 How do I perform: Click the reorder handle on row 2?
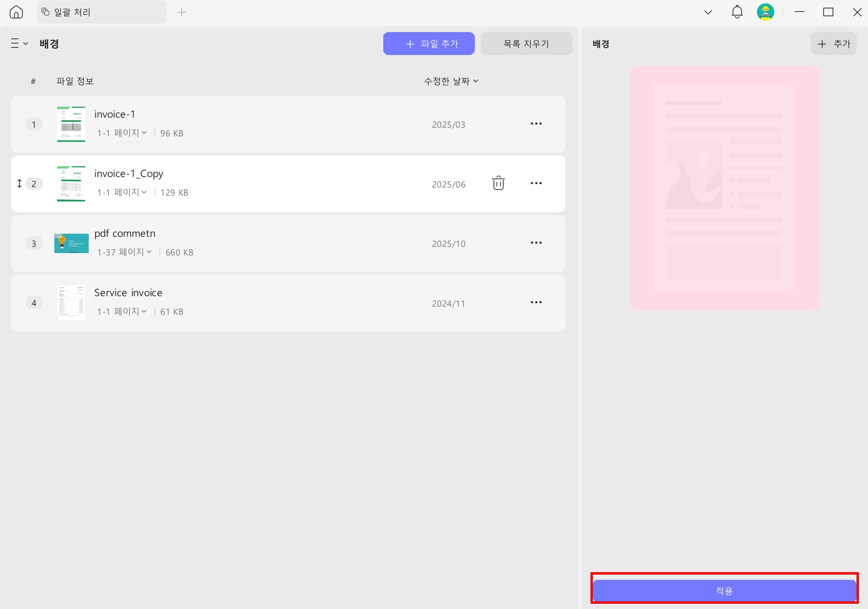[20, 184]
